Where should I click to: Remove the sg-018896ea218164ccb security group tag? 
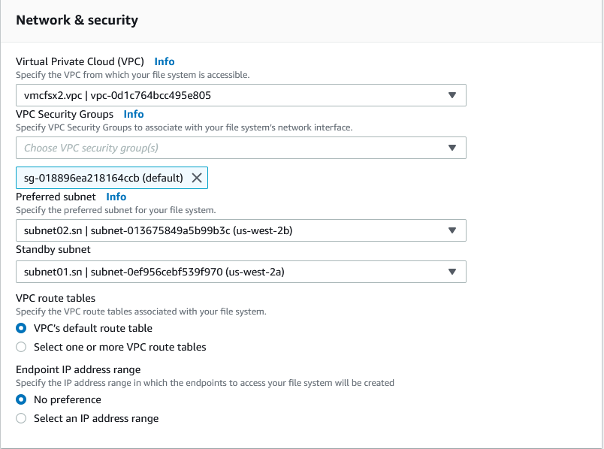197,178
